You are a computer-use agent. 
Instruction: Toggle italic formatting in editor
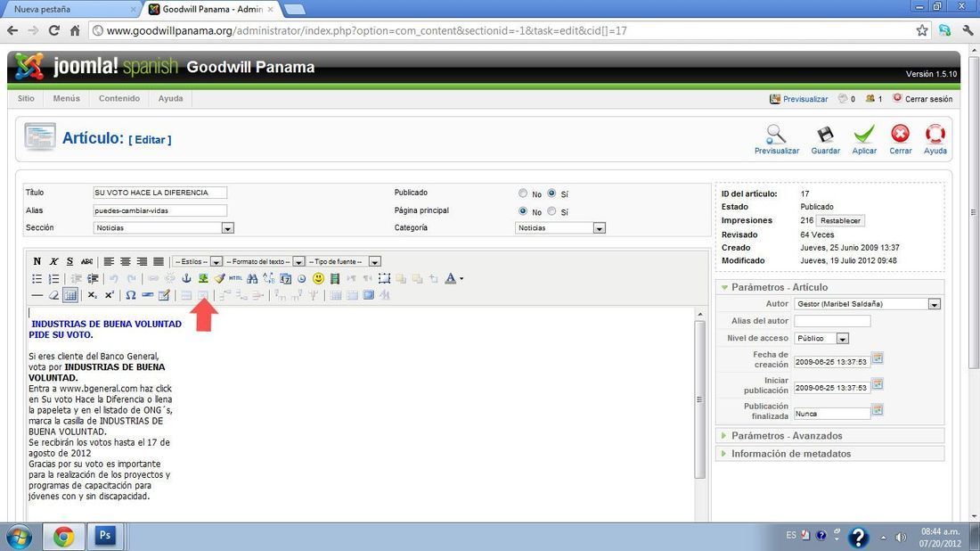pyautogui.click(x=53, y=261)
